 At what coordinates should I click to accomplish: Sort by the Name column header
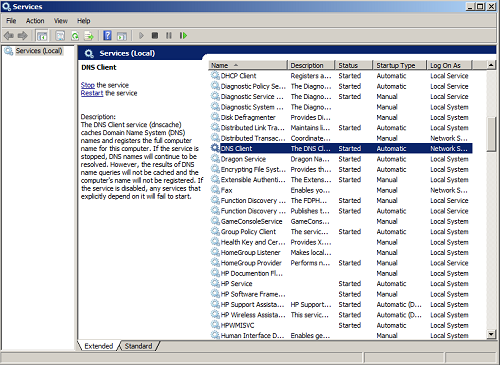(x=248, y=65)
